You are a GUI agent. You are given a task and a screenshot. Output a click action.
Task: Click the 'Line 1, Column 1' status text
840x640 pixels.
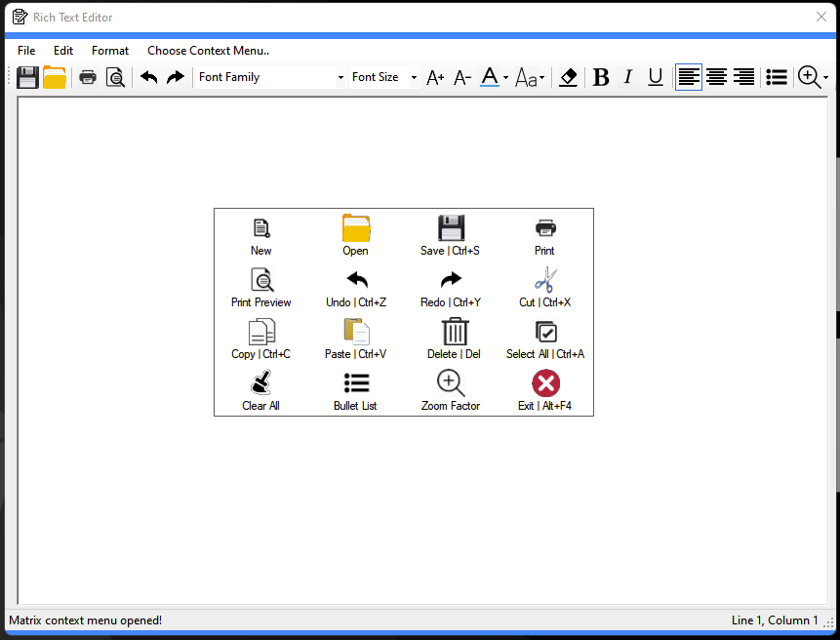[775, 620]
